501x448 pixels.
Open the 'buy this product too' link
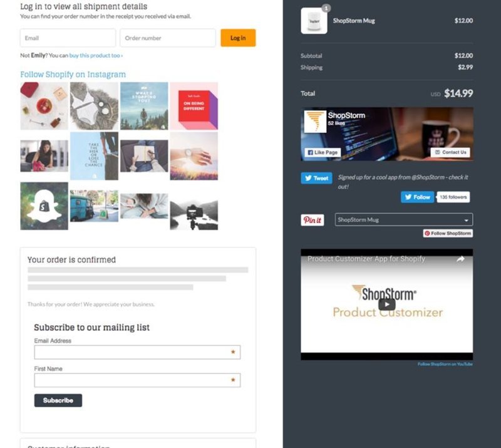tap(96, 55)
